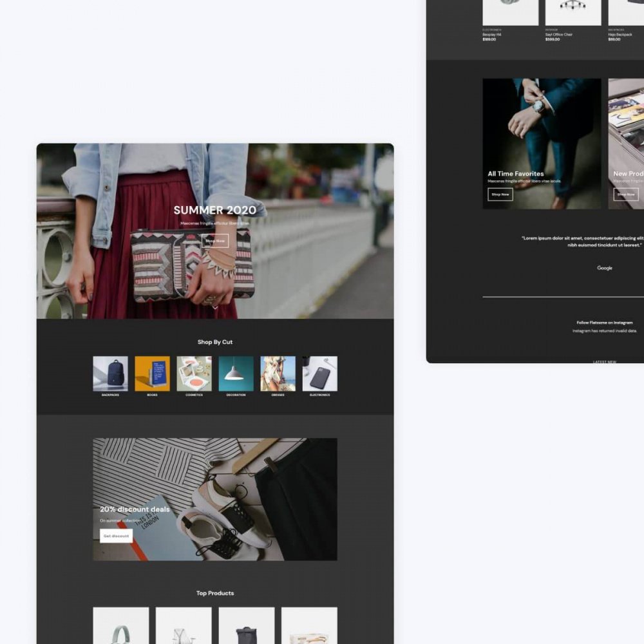Click the All Time Favorites banner title
Image resolution: width=644 pixels, height=644 pixels.
[x=516, y=174]
